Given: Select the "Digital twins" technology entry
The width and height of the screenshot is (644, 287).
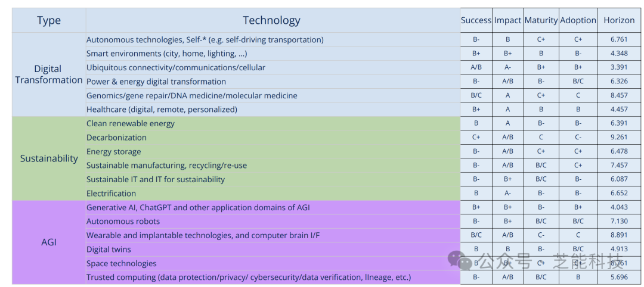Looking at the screenshot, I should (x=109, y=249).
